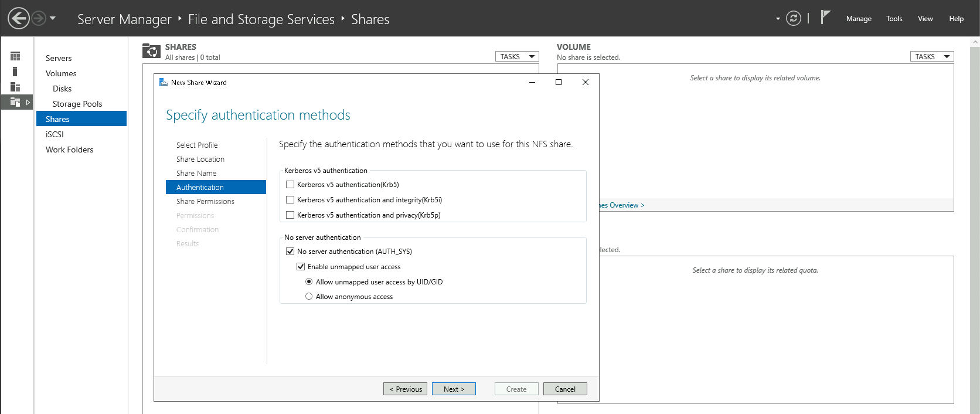Viewport: 980px width, 414px height.
Task: Open the Manage menu
Action: (x=859, y=19)
